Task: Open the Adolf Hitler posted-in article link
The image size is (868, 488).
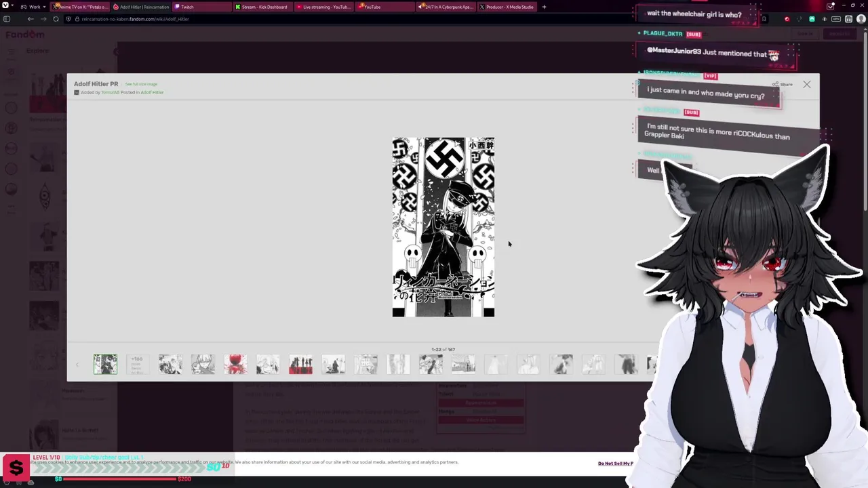Action: 152,92
